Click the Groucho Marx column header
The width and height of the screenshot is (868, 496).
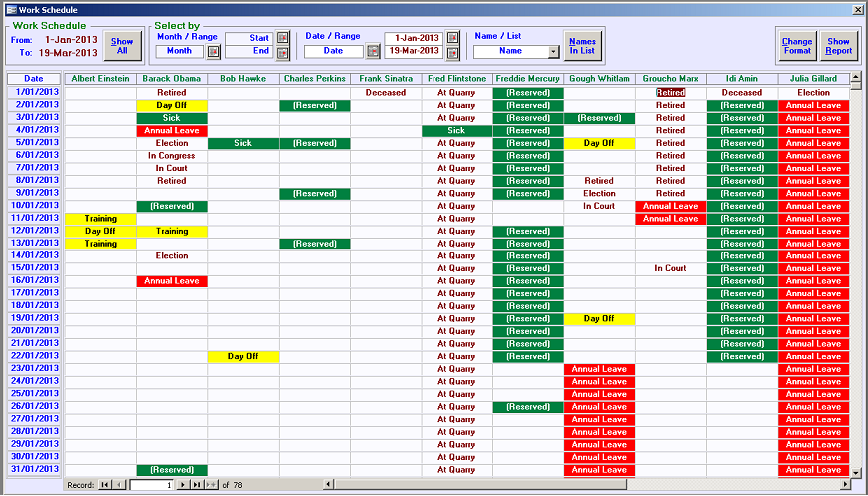671,79
